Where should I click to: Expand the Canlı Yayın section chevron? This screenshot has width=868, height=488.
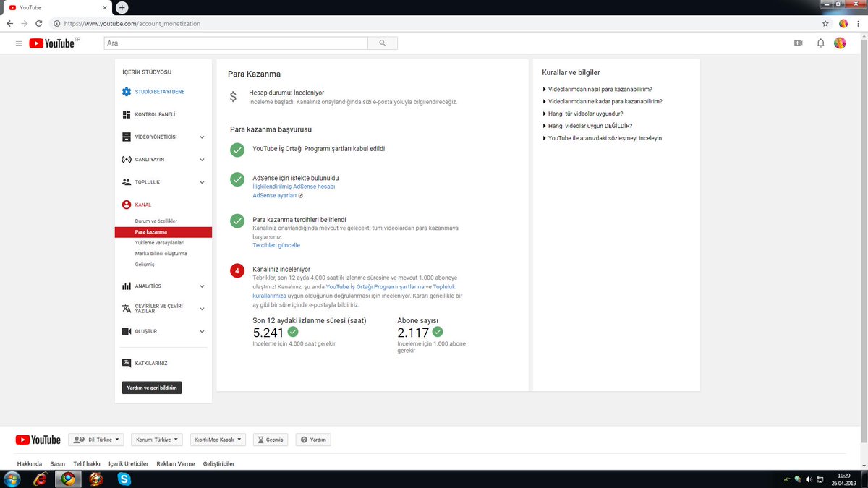click(202, 159)
